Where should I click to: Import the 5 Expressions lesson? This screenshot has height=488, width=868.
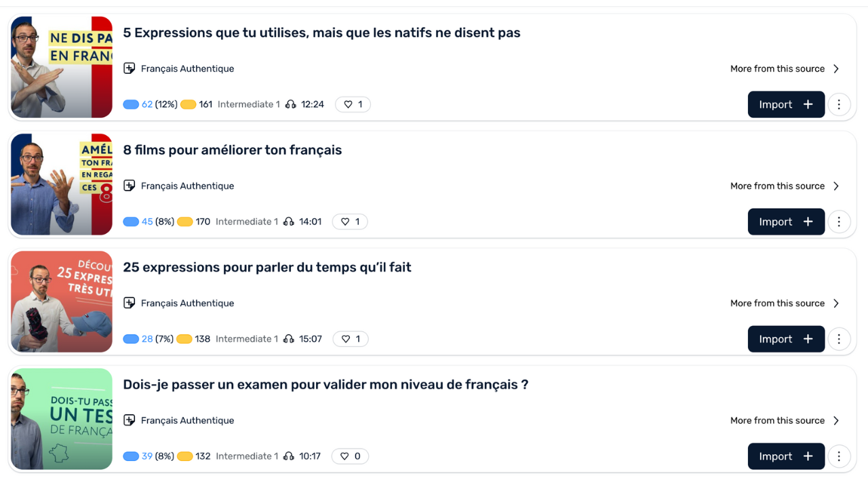click(x=786, y=104)
